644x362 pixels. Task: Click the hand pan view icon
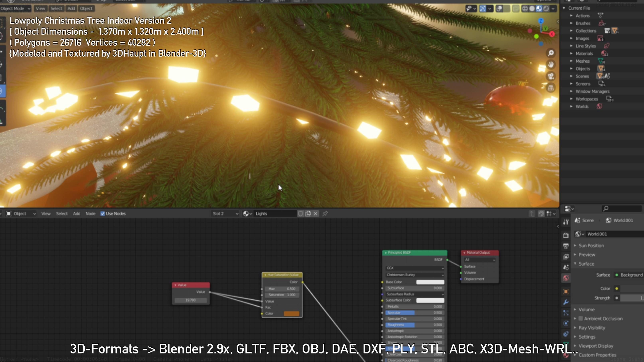click(551, 65)
